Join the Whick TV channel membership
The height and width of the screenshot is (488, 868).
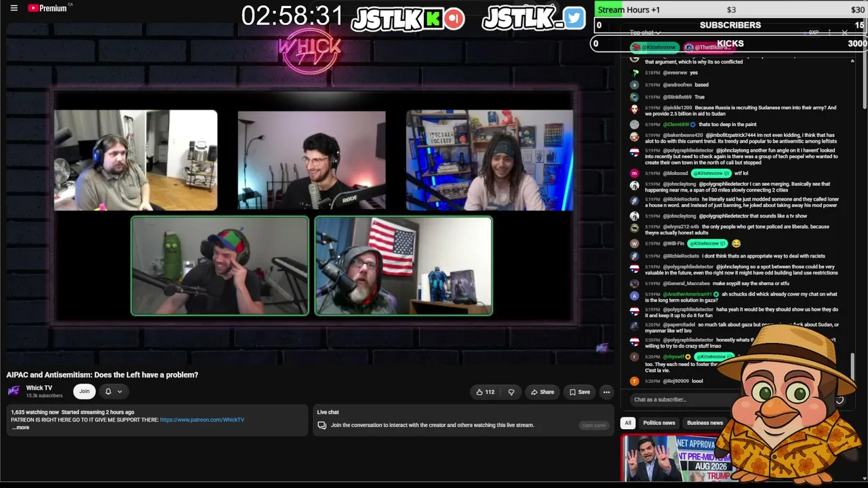[x=84, y=391]
